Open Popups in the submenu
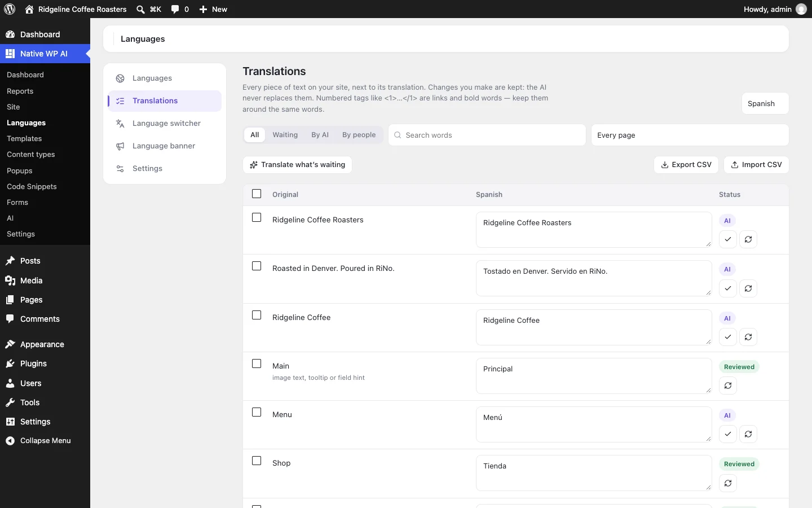Image resolution: width=812 pixels, height=508 pixels. coord(19,170)
